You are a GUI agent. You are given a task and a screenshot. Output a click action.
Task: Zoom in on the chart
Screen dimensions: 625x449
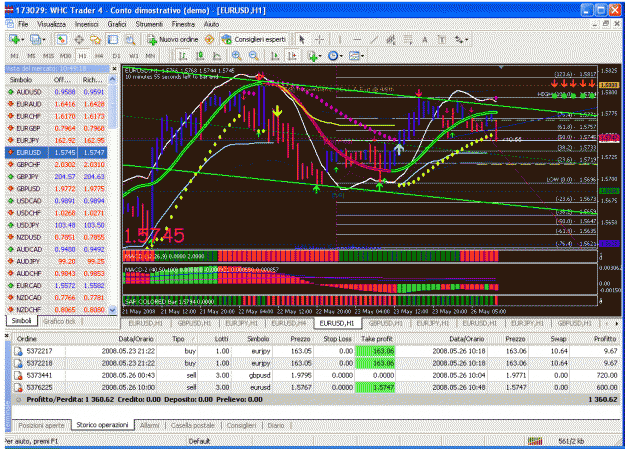pyautogui.click(x=237, y=55)
